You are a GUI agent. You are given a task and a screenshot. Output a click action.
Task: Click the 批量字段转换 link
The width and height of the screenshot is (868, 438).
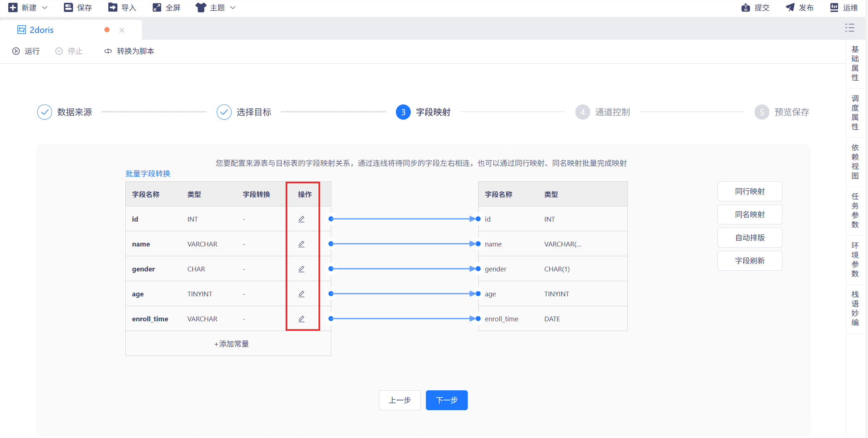148,173
